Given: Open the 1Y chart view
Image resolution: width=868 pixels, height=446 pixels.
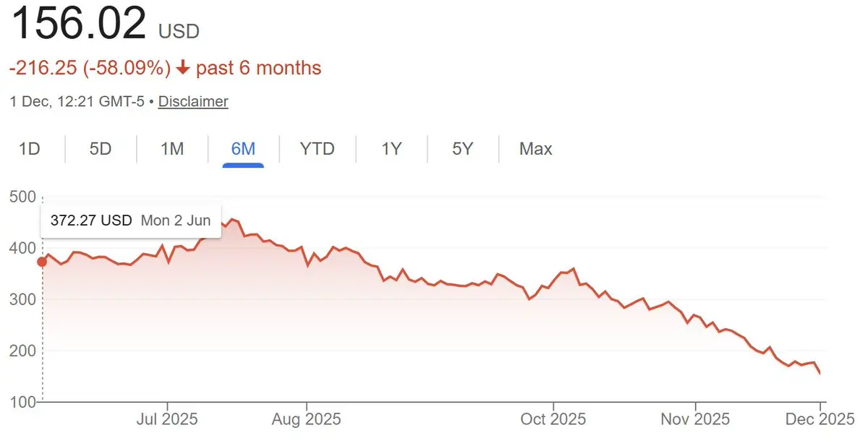Looking at the screenshot, I should pyautogui.click(x=391, y=149).
